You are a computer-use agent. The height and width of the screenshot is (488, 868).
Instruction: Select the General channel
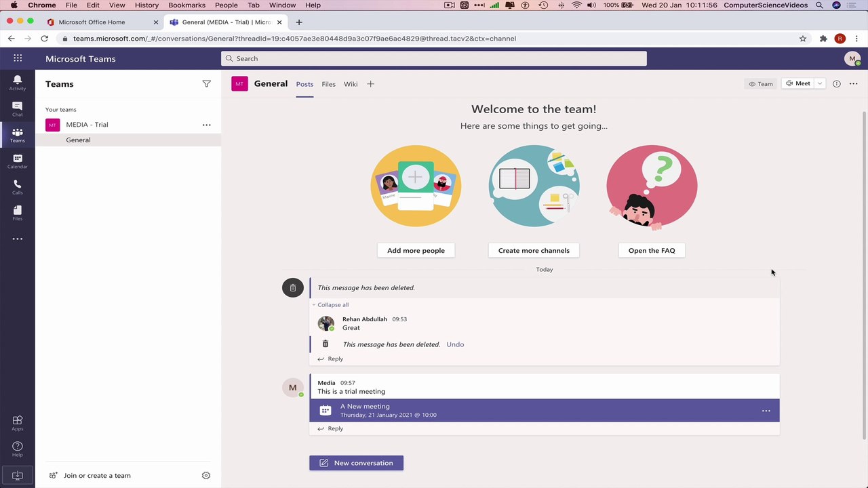coord(128,140)
